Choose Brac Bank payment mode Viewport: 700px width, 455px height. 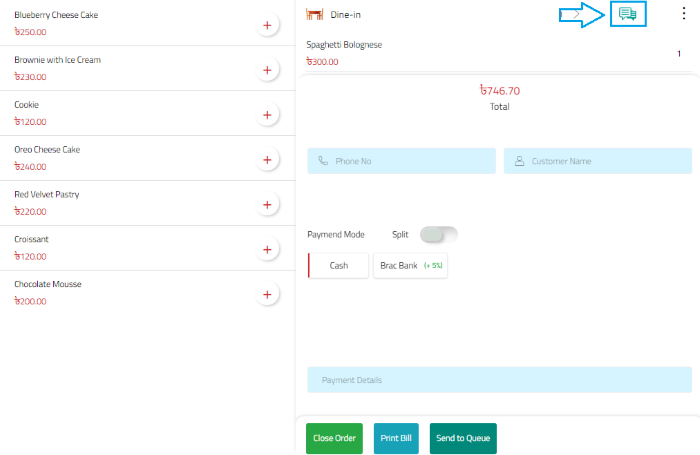click(x=410, y=266)
